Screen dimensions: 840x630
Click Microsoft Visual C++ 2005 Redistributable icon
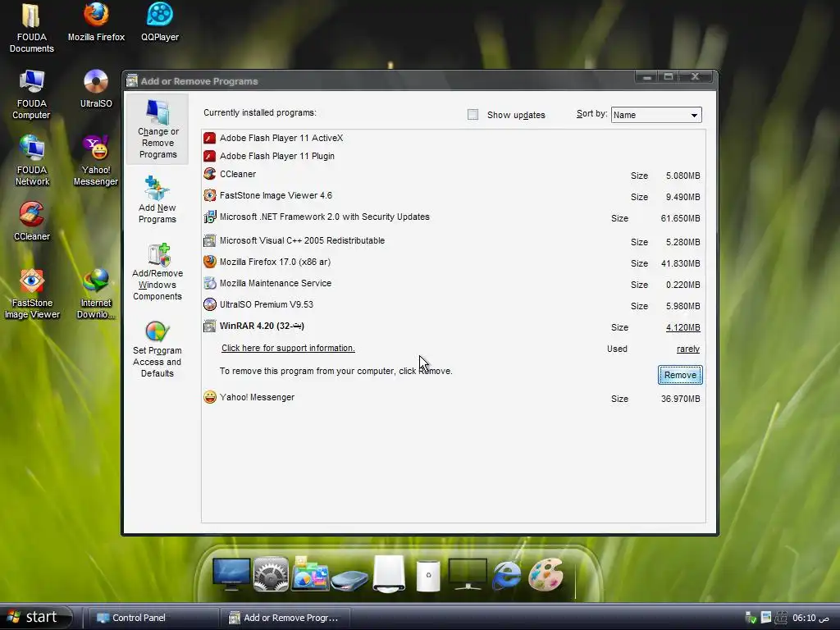click(209, 240)
